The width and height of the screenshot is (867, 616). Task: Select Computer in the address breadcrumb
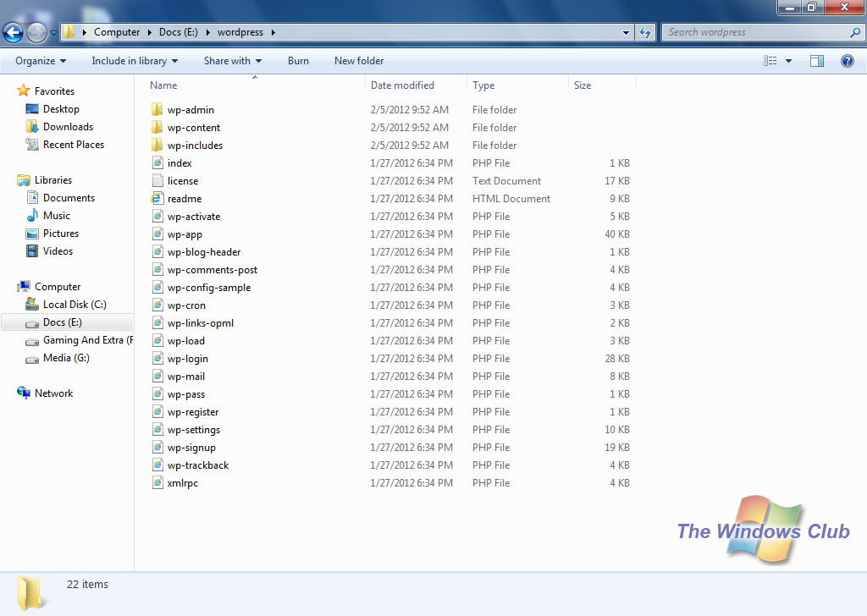[117, 32]
